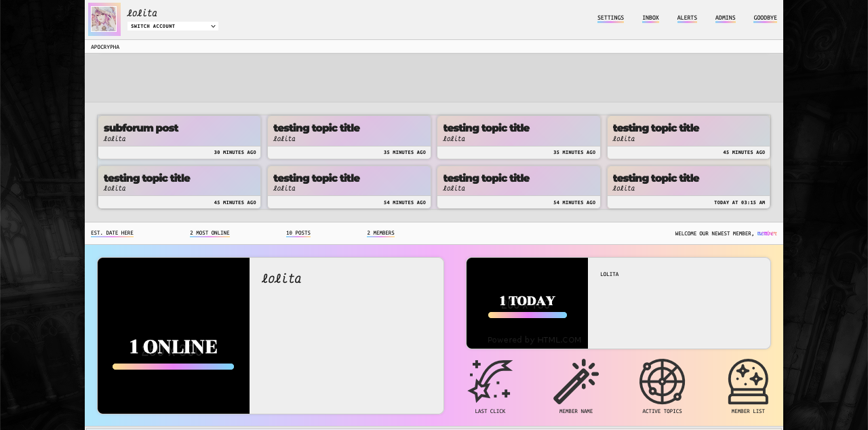Expand the Switch Account dropdown
The image size is (868, 430).
click(173, 26)
